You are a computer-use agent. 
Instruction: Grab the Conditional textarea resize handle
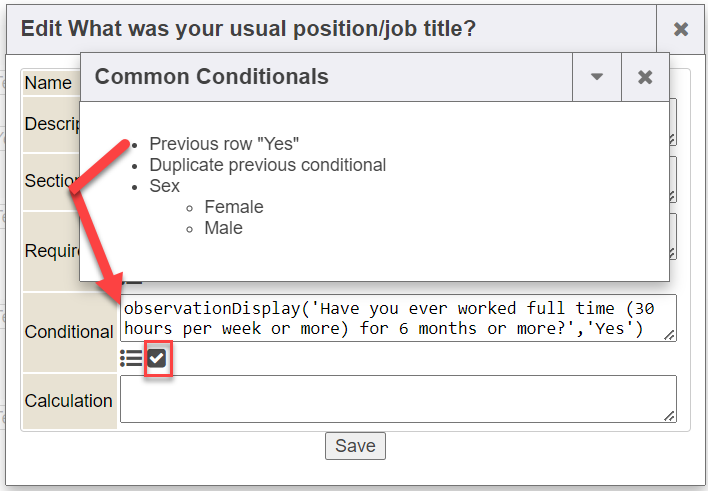[x=669, y=335]
